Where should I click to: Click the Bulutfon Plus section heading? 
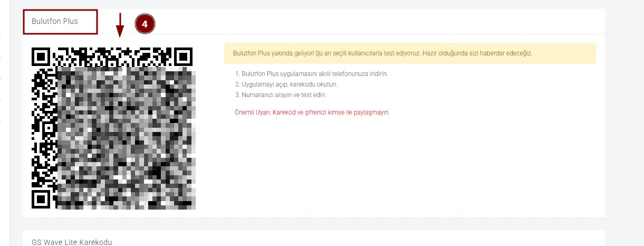coord(55,22)
